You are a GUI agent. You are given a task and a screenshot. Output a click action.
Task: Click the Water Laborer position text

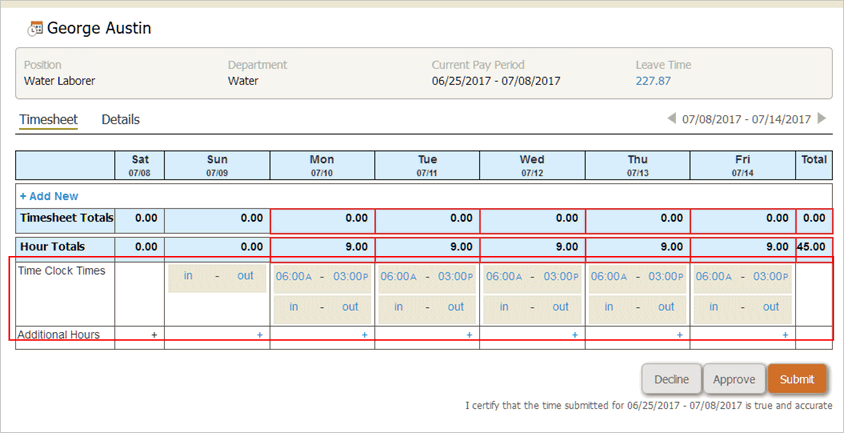coord(59,81)
